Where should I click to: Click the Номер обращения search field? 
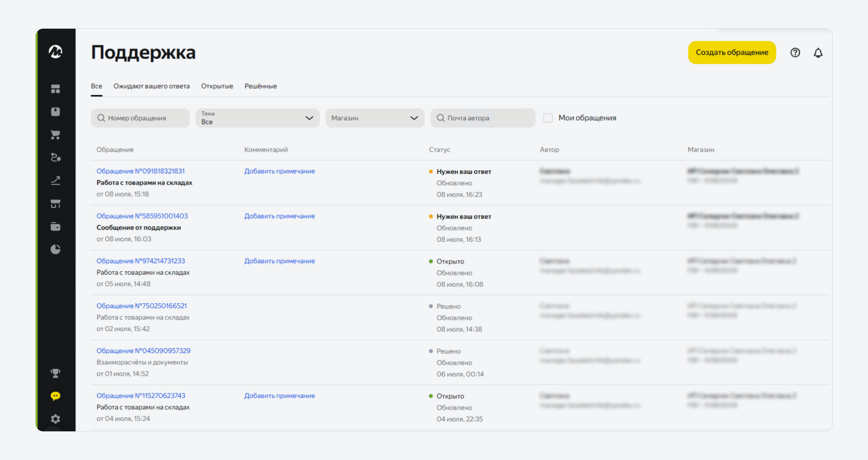click(x=140, y=118)
